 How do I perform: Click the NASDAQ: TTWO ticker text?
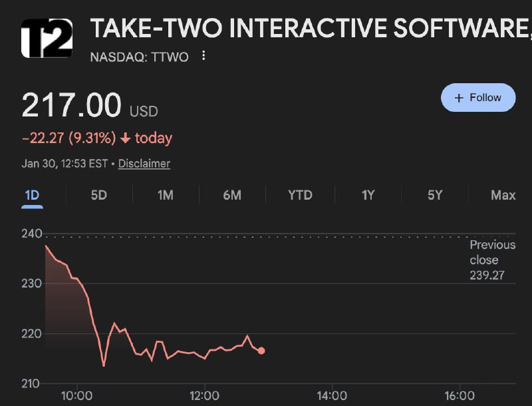pyautogui.click(x=139, y=57)
